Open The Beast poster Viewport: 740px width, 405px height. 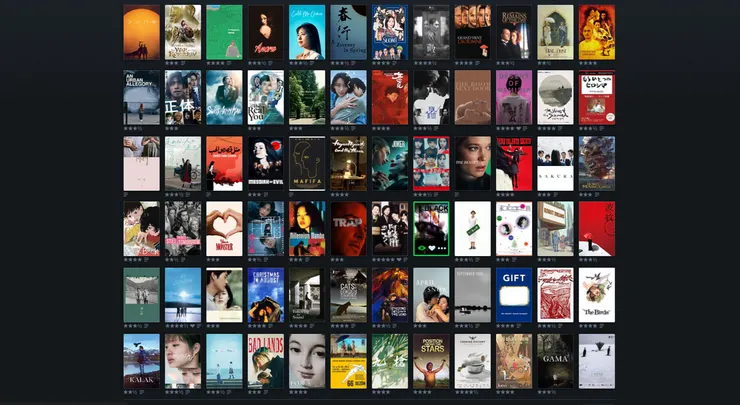(x=472, y=163)
